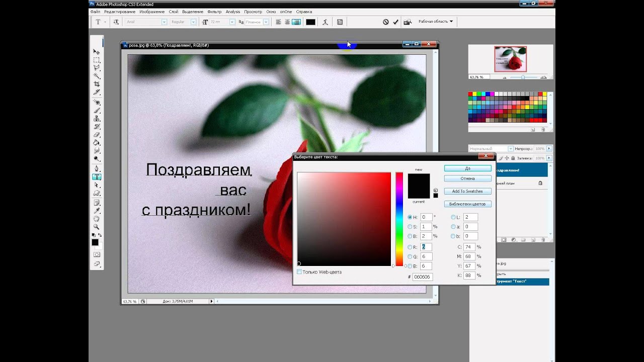Screen dimensions: 644x362
Task: Select the Rectangular Marquee tool
Action: coord(96,60)
